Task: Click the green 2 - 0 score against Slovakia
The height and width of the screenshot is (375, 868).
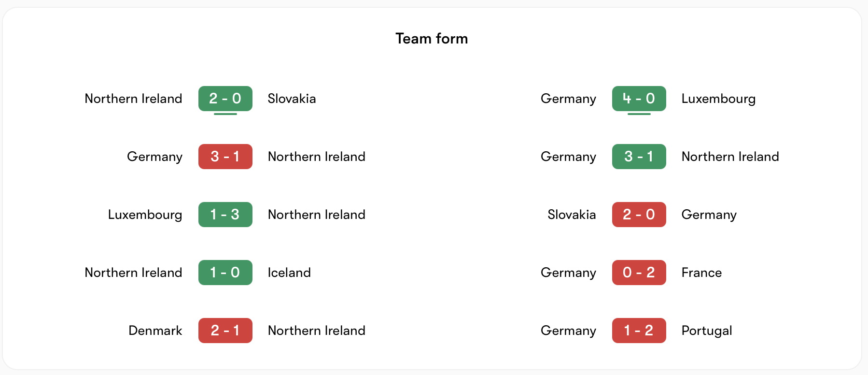Action: 225,99
